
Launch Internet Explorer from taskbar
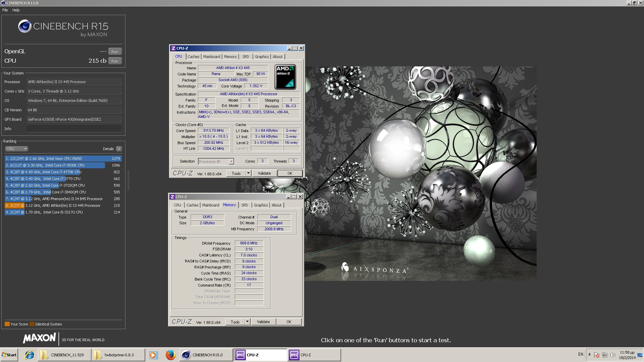point(30,355)
